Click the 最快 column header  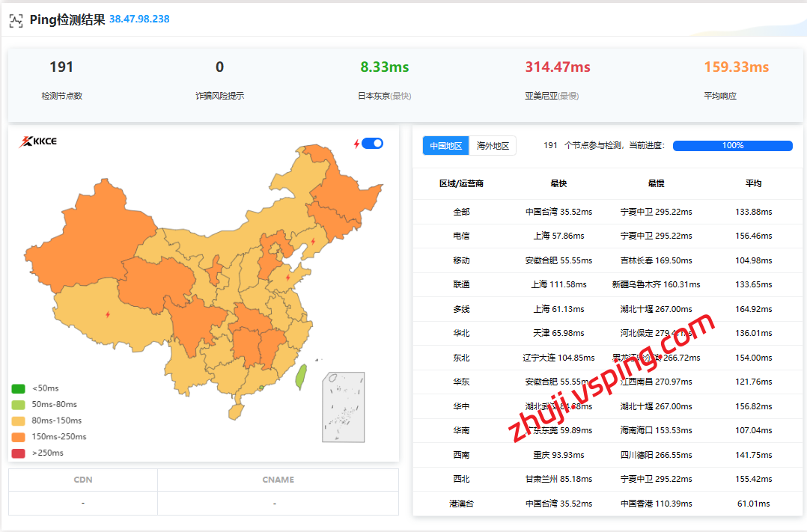click(x=558, y=183)
